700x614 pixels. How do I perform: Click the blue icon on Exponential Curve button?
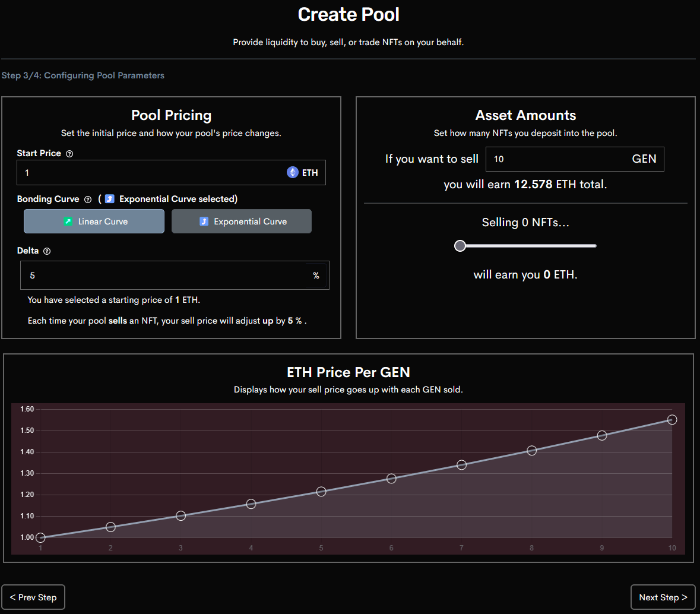pos(204,221)
